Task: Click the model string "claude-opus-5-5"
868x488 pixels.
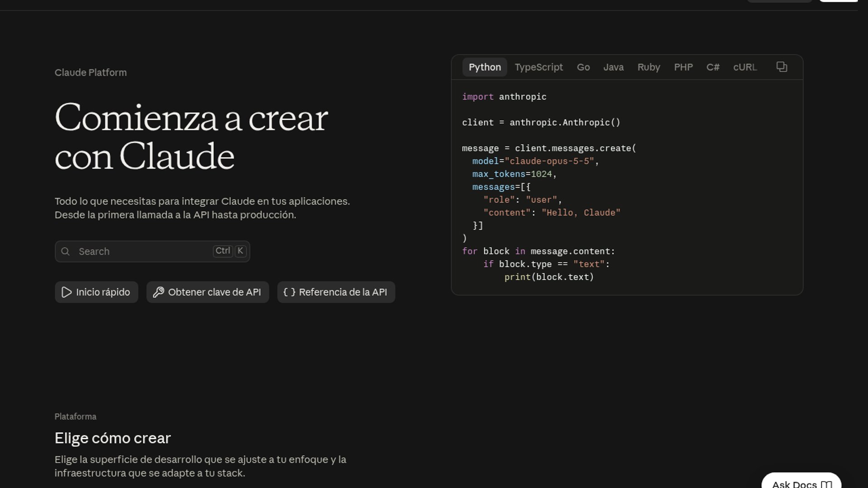Action: 549,161
